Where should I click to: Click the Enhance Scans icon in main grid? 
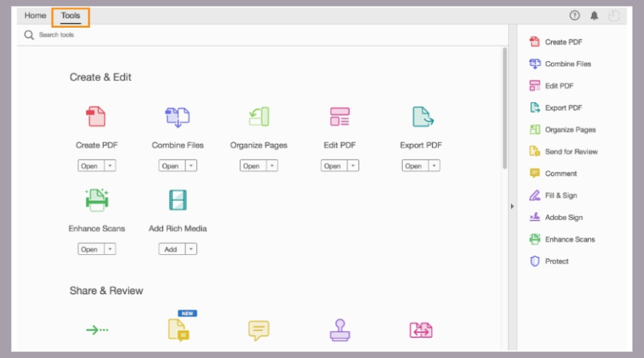click(97, 200)
